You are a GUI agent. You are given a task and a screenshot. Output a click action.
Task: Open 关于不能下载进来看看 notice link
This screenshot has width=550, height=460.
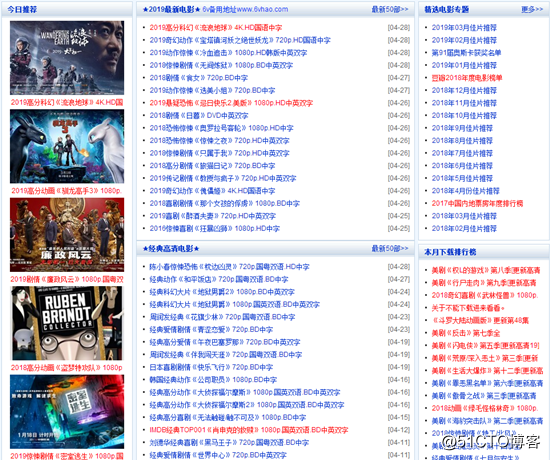point(468,308)
